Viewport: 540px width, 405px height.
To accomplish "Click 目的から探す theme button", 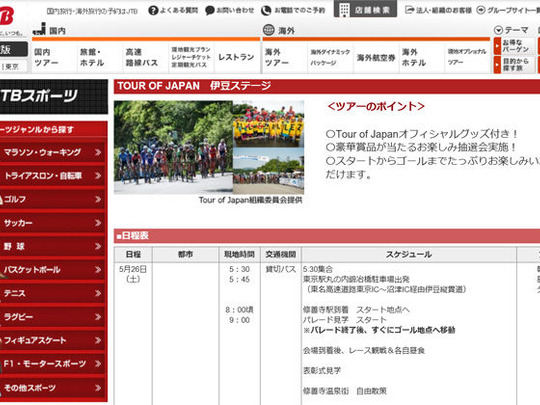I will click(514, 64).
